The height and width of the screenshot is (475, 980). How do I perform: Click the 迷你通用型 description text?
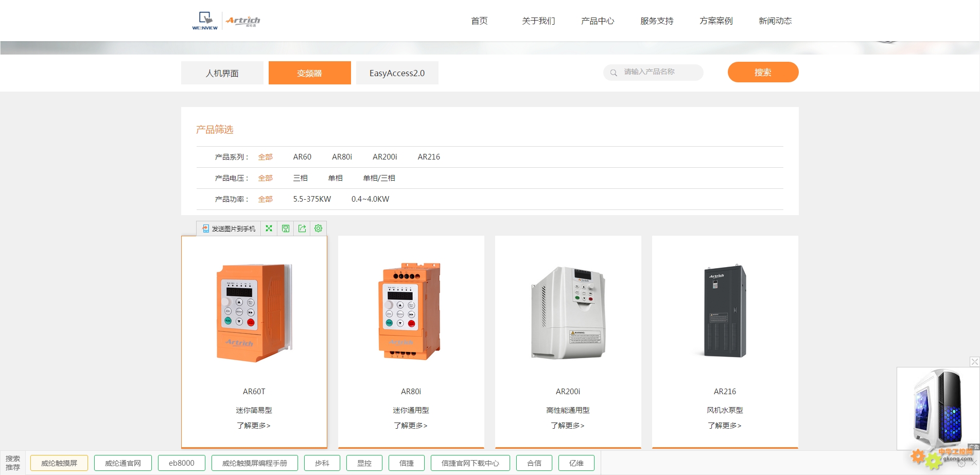click(x=411, y=410)
